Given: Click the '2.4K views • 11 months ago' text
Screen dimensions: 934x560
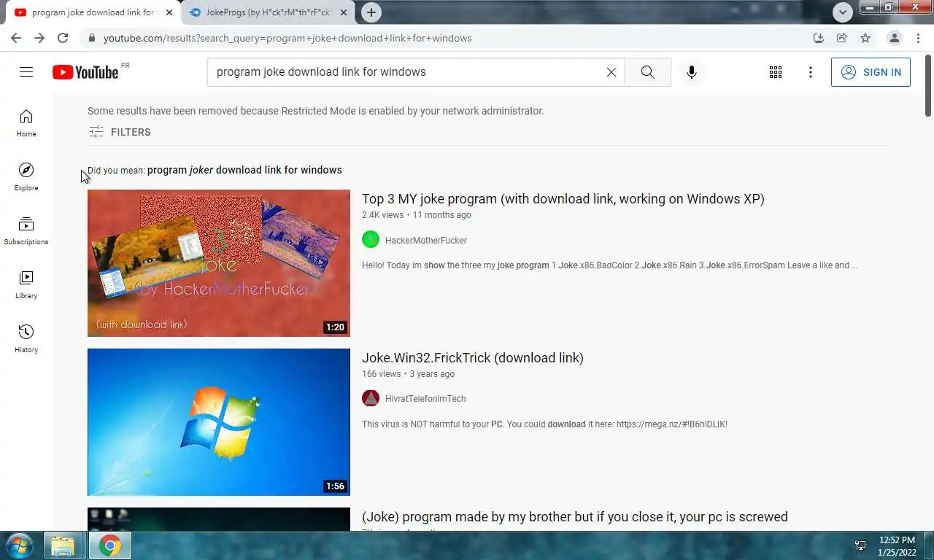Looking at the screenshot, I should pos(417,215).
